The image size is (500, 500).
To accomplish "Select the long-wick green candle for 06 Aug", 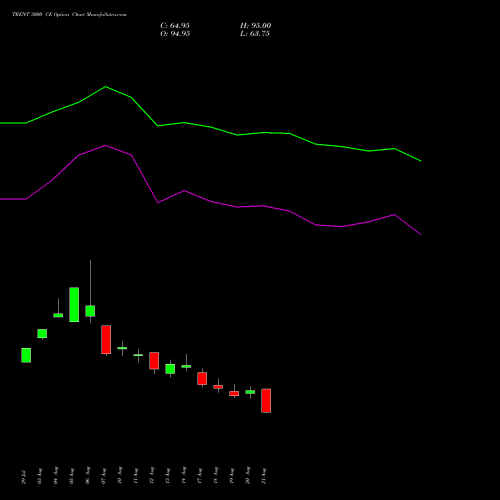I will [90, 311].
